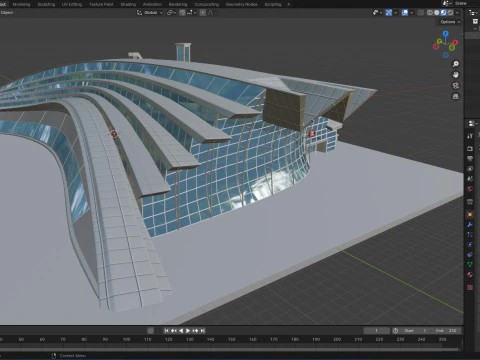Click the Start frame field
The width and height of the screenshot is (480, 360).
pos(415,331)
